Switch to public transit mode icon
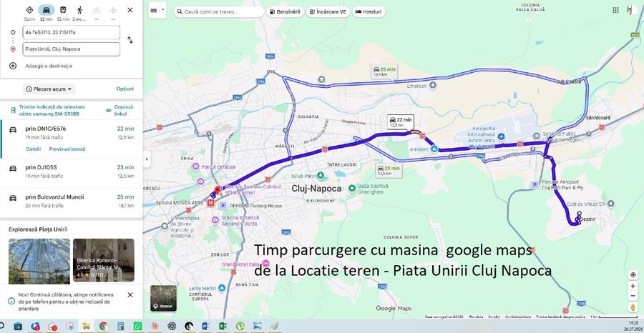 [63, 10]
